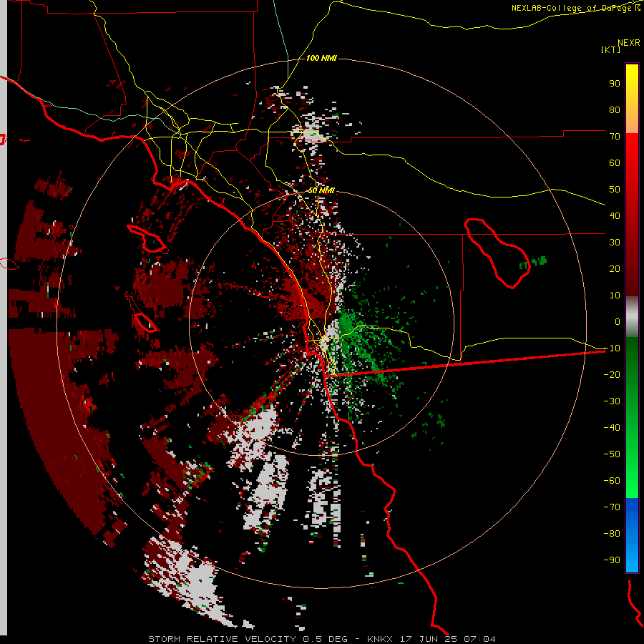The height and width of the screenshot is (644, 644).
Task: Click the San Clemente Island outline offshore
Action: point(142,312)
